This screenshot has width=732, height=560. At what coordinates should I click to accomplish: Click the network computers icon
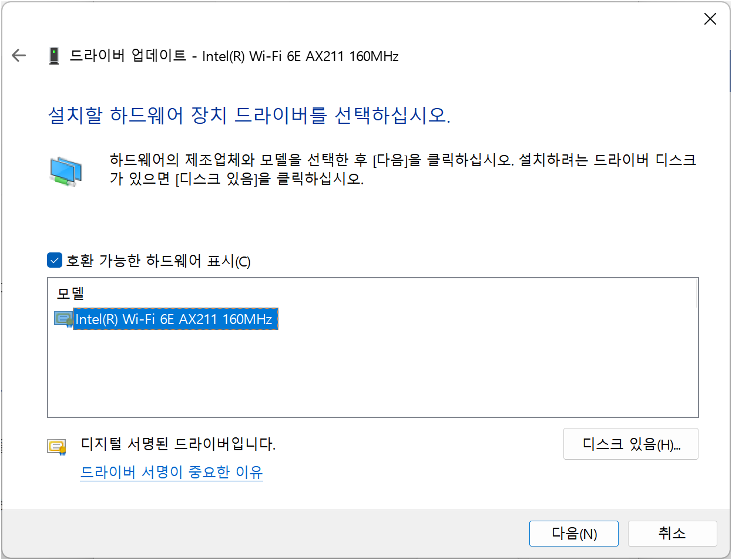[66, 171]
